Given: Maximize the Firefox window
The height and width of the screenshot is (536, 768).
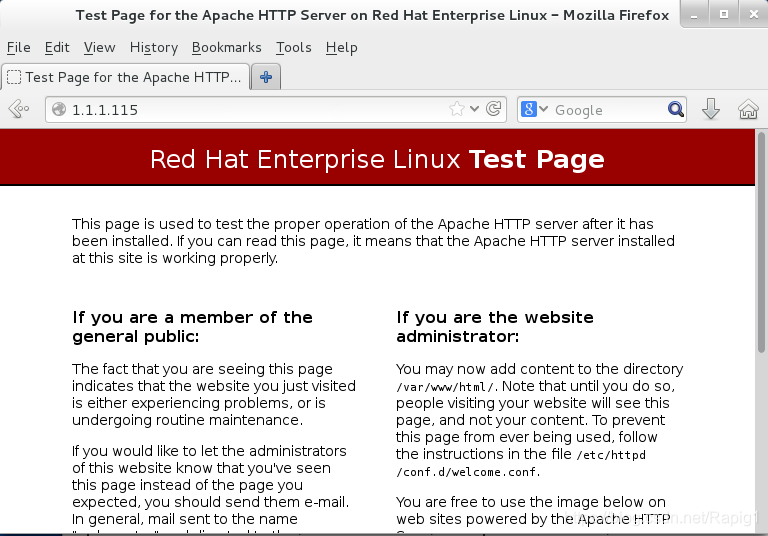Looking at the screenshot, I should [x=724, y=15].
